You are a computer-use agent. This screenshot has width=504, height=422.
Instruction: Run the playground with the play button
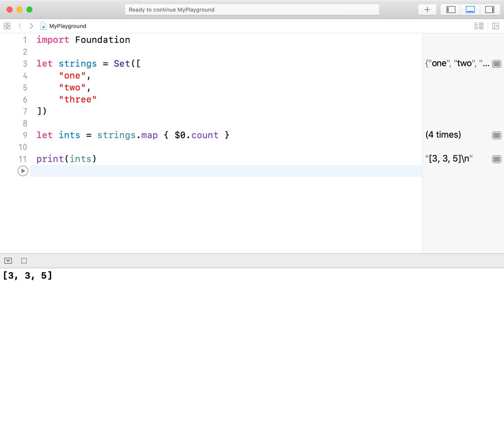pos(23,171)
